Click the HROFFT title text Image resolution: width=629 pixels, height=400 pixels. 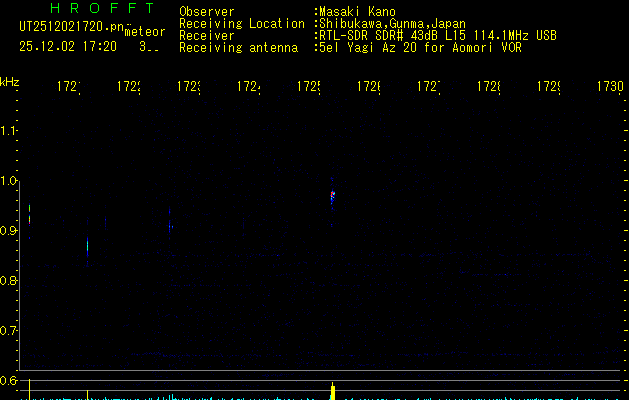coord(103,8)
